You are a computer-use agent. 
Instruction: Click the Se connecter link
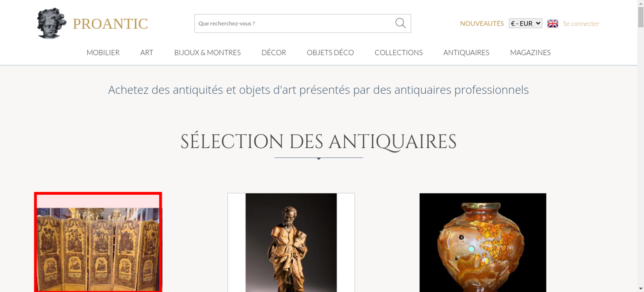tap(581, 23)
